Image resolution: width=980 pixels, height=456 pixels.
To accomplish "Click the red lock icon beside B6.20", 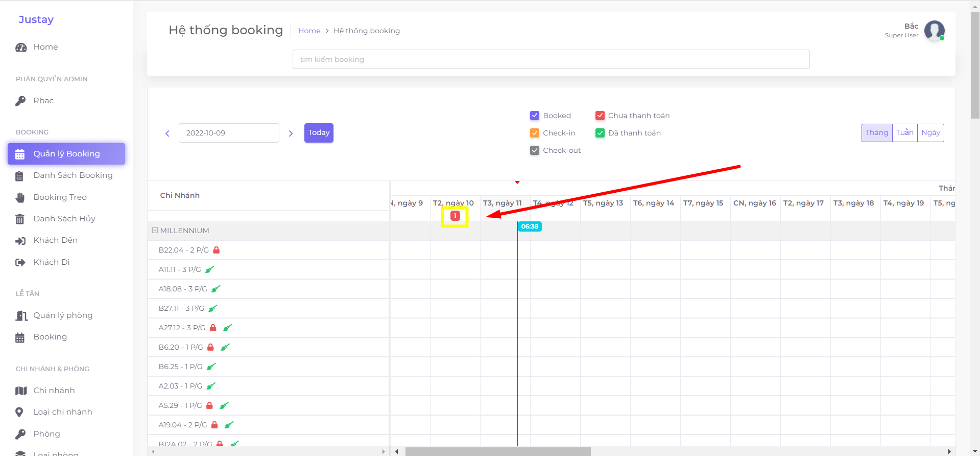I will (210, 347).
